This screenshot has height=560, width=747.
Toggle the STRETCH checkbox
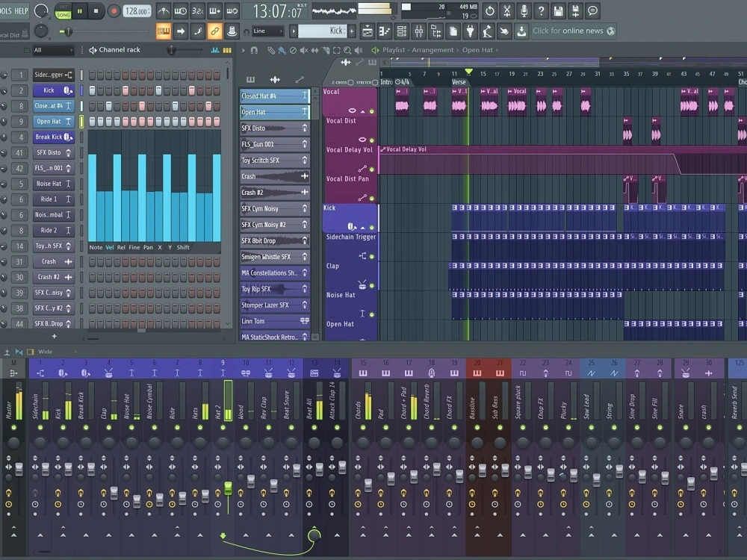click(375, 82)
